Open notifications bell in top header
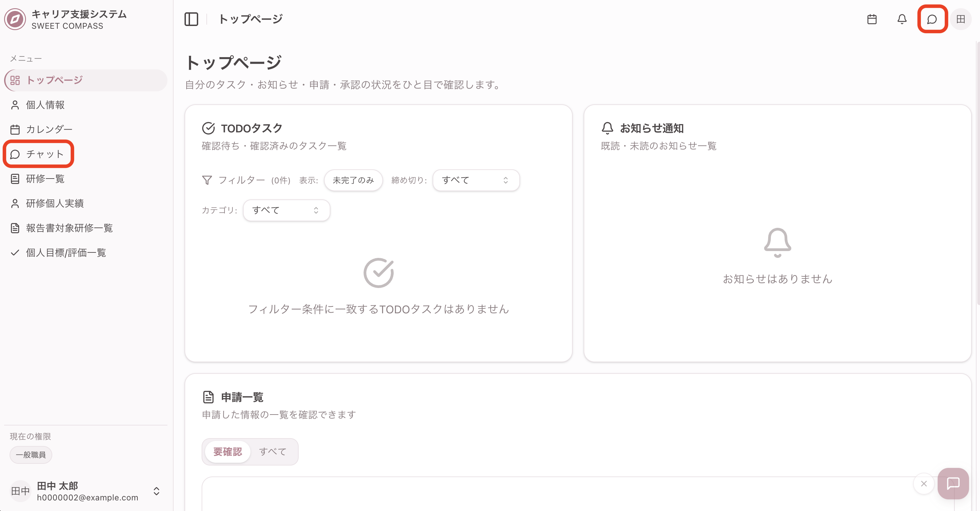The height and width of the screenshot is (511, 980). click(902, 19)
